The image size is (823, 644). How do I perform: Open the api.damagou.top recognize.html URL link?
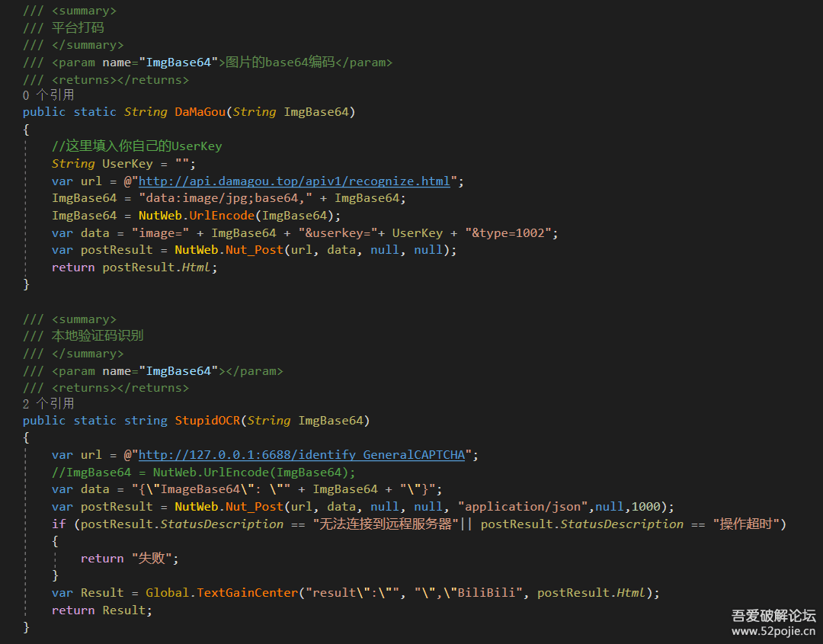click(x=294, y=181)
